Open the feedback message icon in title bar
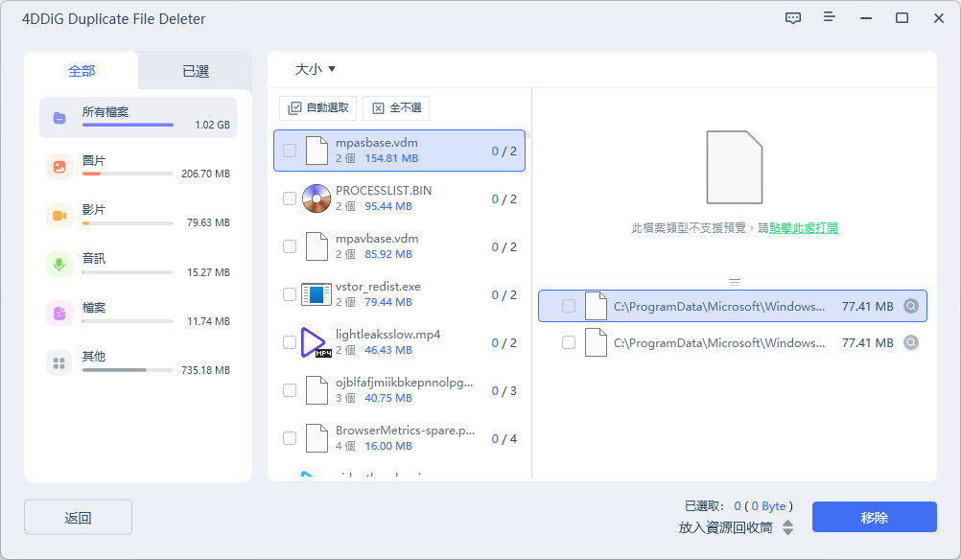The width and height of the screenshot is (961, 560). [792, 17]
